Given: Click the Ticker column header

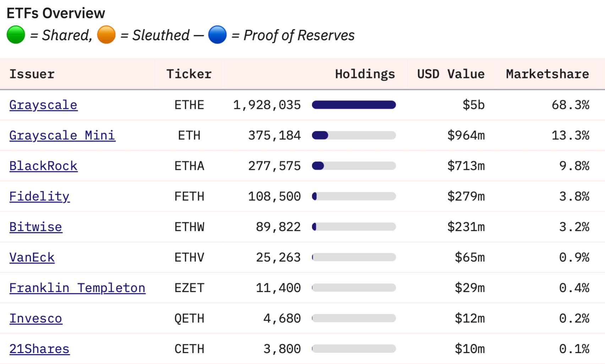Looking at the screenshot, I should [x=189, y=74].
